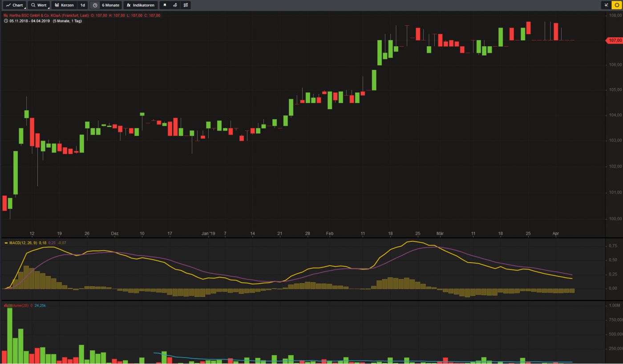
Task: Click the sparkle magic icon top right
Action: (x=606, y=5)
